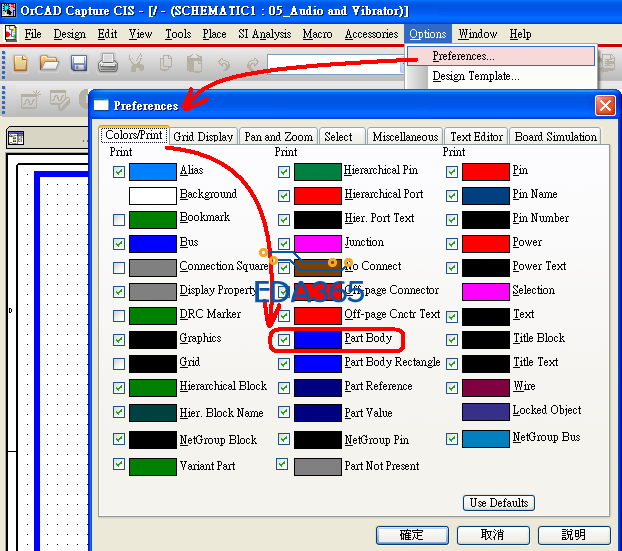
Task: Click the Selection magenta color swatch
Action: tap(486, 292)
